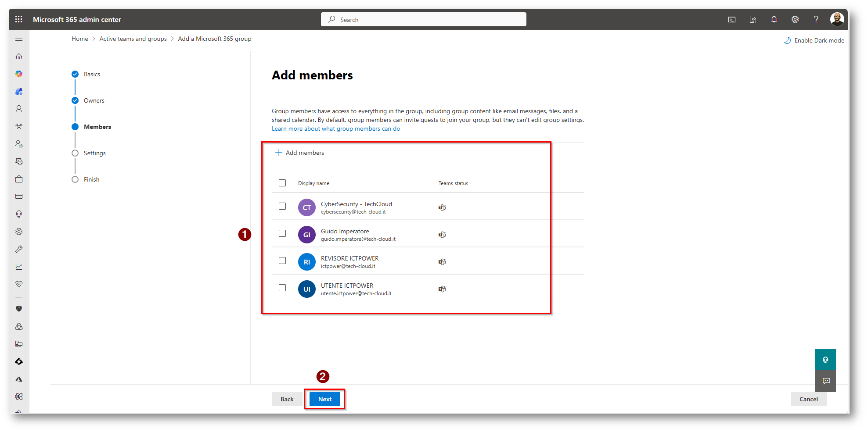Open the Copilot icon in sidebar
Viewport: 868px width, 432px height.
pos(19,74)
